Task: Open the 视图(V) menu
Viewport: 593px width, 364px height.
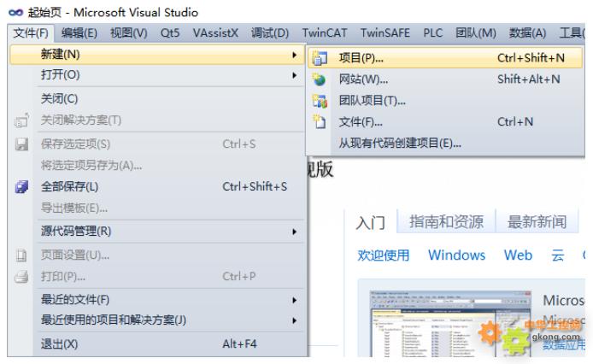Action: 128,33
